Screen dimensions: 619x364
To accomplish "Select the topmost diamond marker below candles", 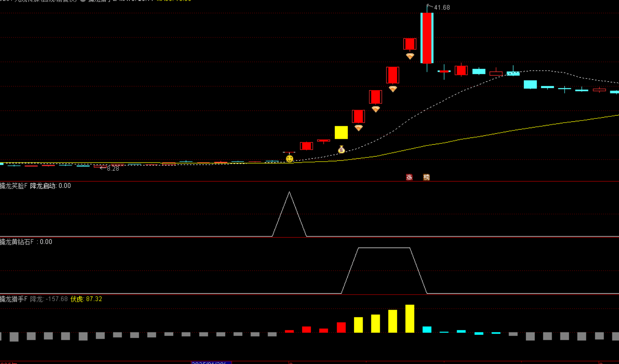I will click(410, 56).
